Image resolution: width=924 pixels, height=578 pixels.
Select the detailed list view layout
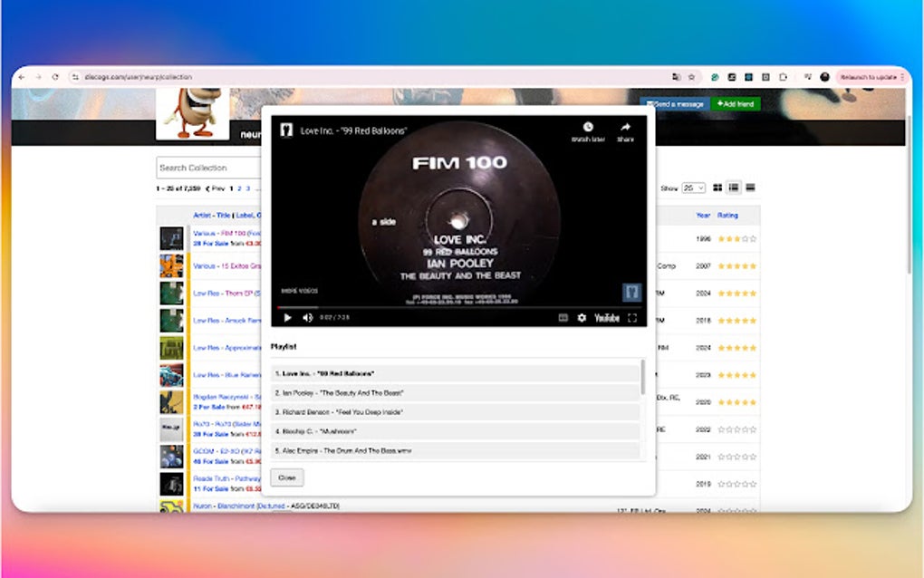(x=732, y=188)
